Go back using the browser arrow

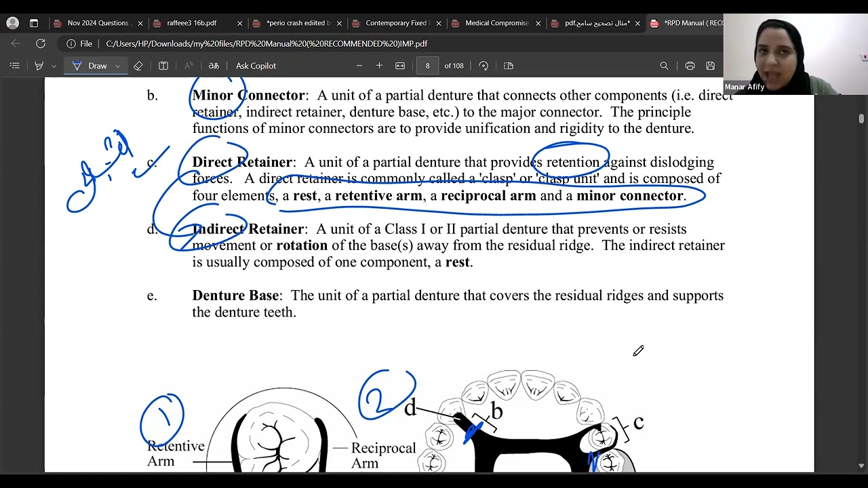[x=16, y=43]
